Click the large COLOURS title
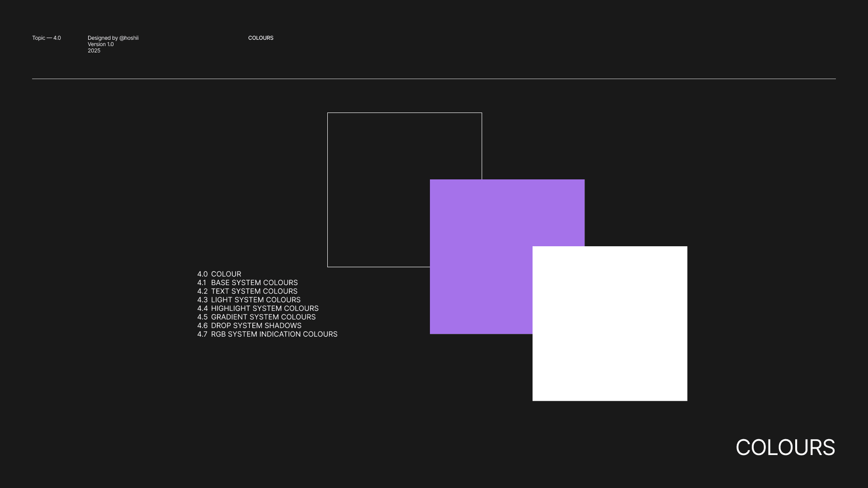This screenshot has height=488, width=868. pyautogui.click(x=785, y=447)
